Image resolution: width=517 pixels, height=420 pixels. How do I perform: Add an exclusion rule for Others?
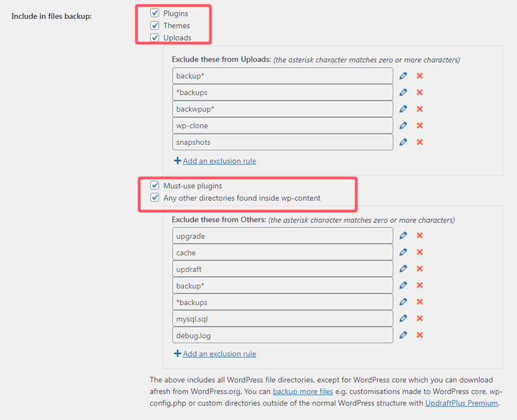coord(219,354)
